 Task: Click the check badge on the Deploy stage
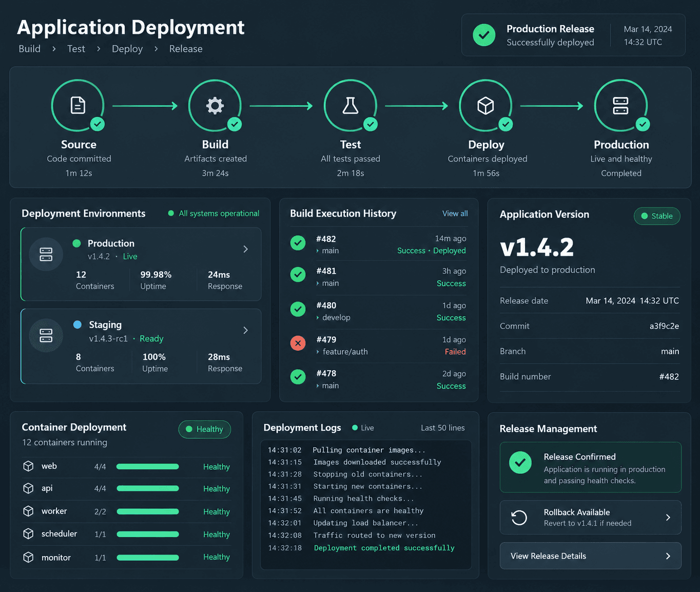point(505,124)
